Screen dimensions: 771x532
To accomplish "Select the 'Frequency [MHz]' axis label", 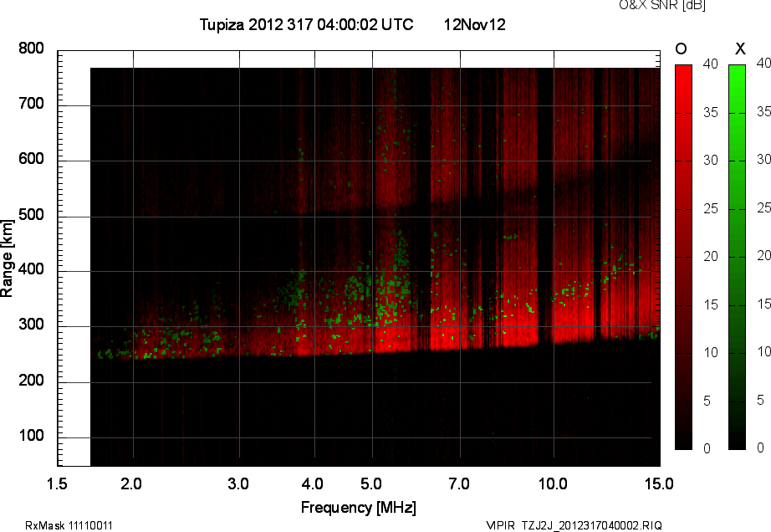I will coord(358,507).
